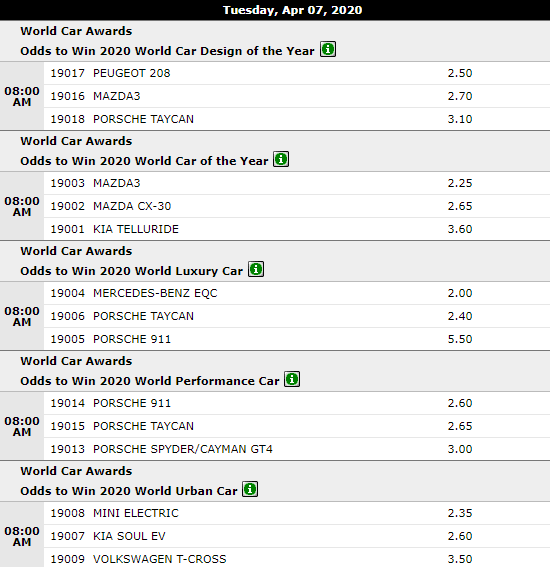Click the PORSCHE SPYDER/CAYMAN GT4 entry name

click(183, 449)
